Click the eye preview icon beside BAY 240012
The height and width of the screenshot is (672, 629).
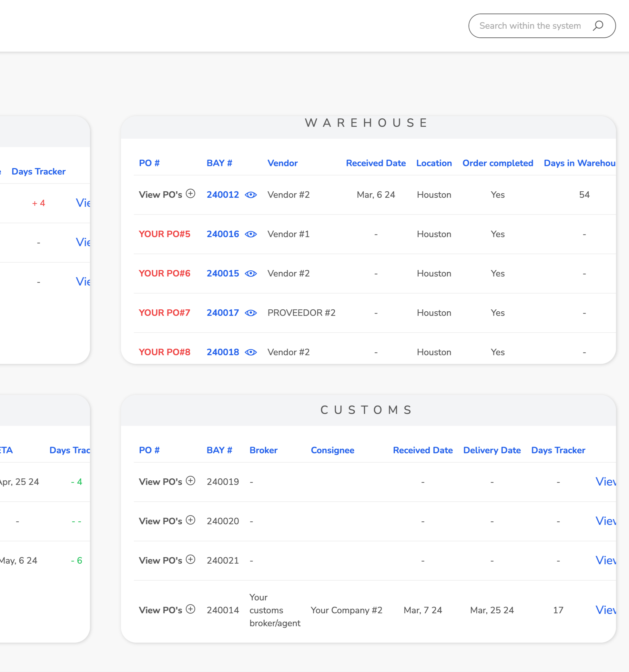pos(250,195)
